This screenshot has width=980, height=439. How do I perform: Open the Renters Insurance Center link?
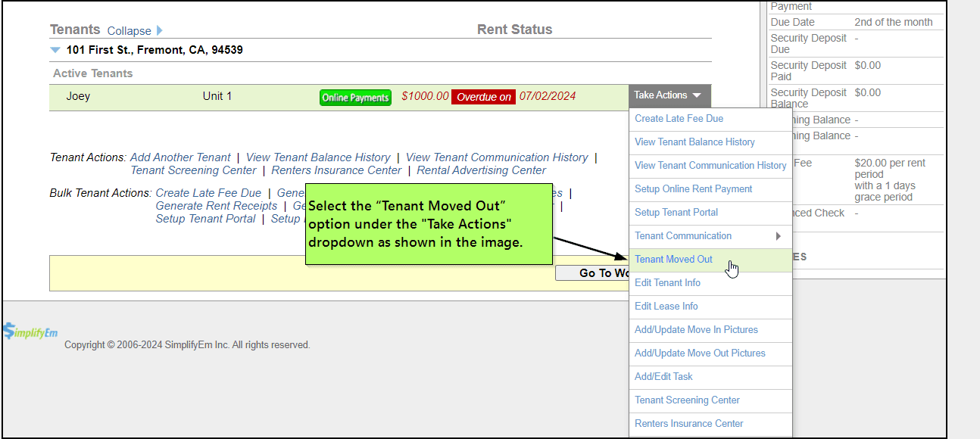336,170
